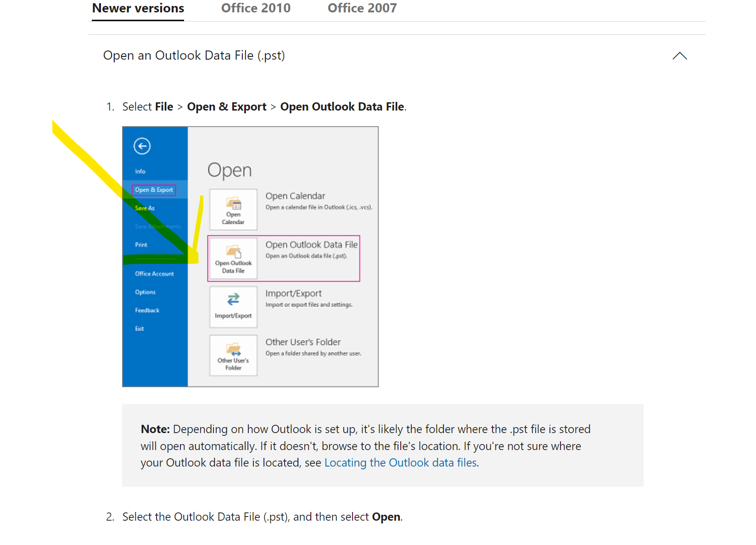
Task: Click the 'Open an Outlook Data File (.pst)' heading
Action: [x=194, y=56]
